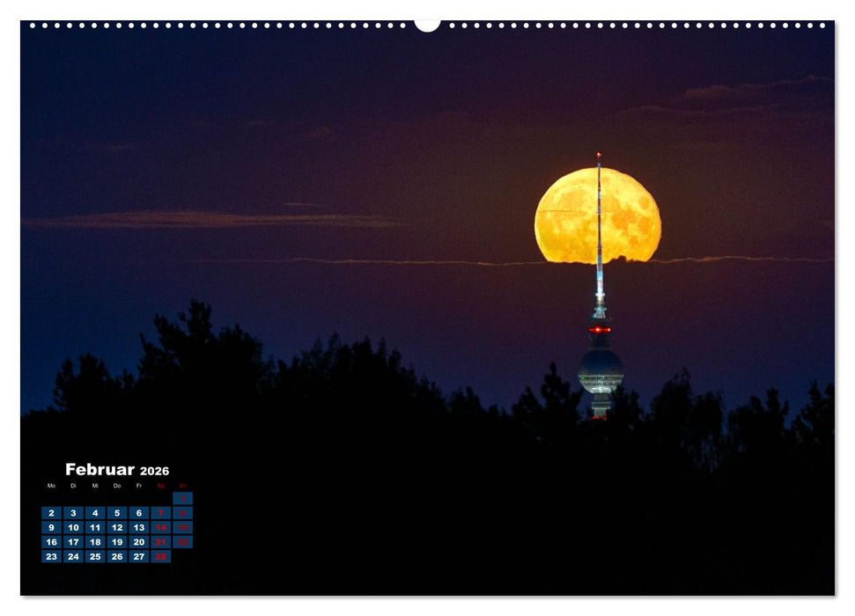Click the red Saturday date 7
Viewport: 855px width, 616px height.
tap(161, 513)
